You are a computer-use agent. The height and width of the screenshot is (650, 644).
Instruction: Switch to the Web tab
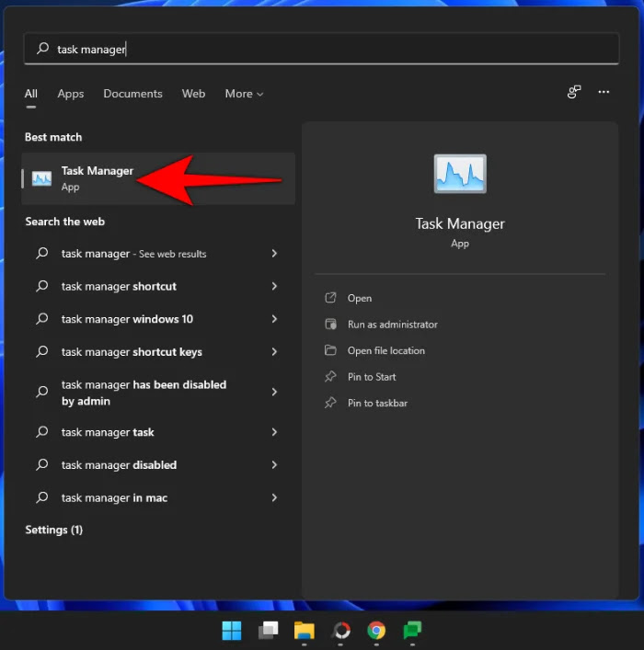click(193, 94)
